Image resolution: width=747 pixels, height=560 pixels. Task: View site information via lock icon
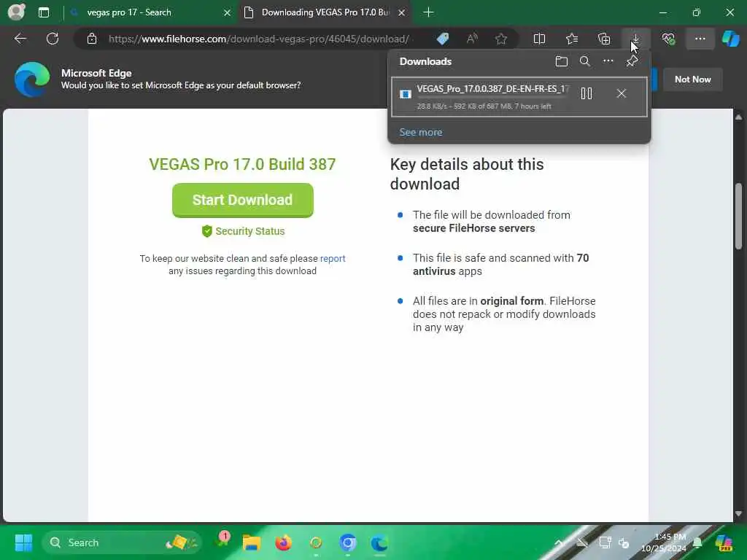pos(92,39)
